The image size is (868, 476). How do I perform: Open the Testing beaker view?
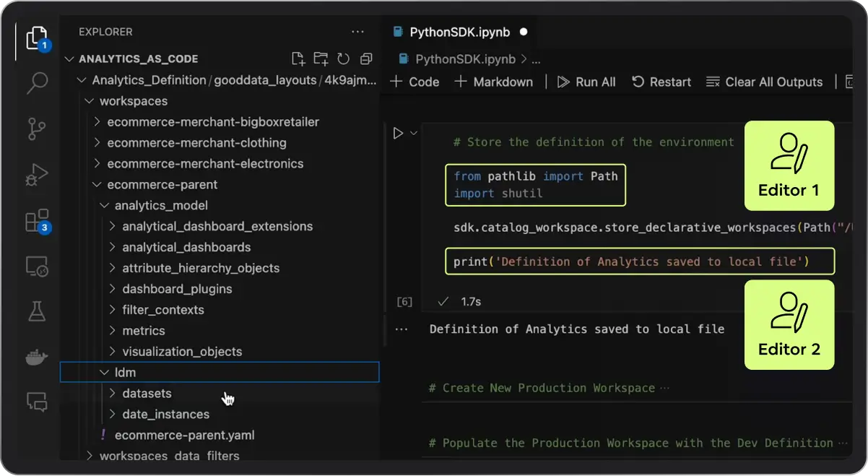pyautogui.click(x=37, y=311)
